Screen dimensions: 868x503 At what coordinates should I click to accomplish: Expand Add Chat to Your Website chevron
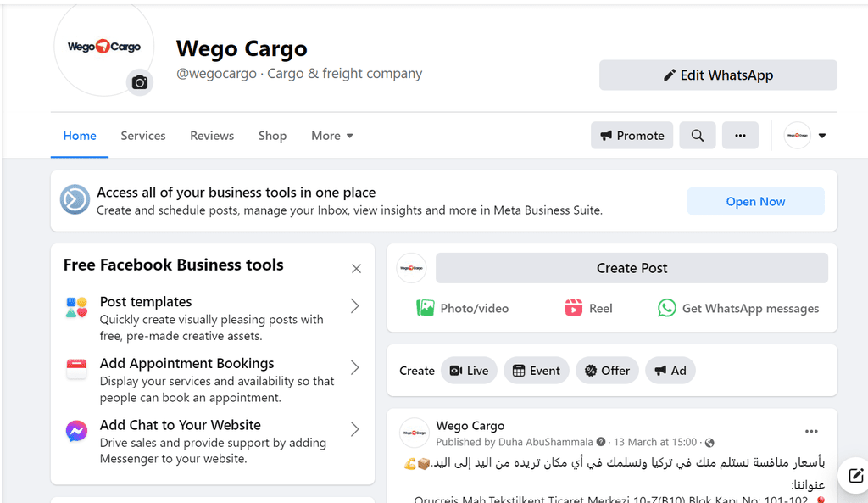tap(355, 428)
